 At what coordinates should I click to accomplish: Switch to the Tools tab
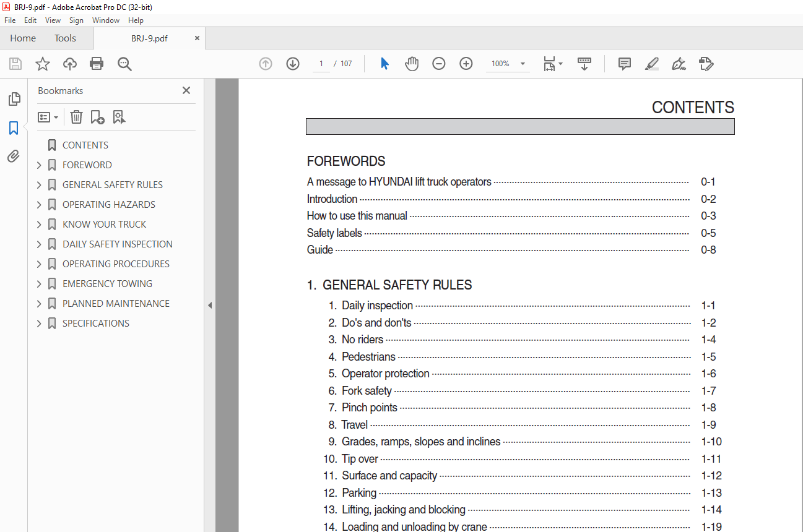point(65,38)
